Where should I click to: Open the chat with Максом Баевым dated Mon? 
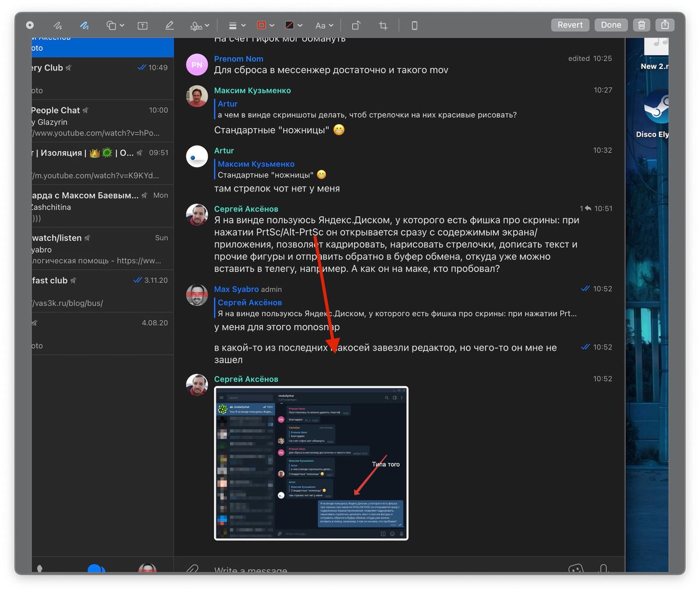click(103, 206)
